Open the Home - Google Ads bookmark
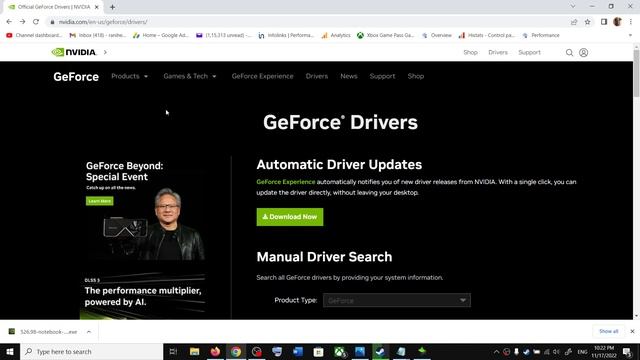 tap(161, 36)
